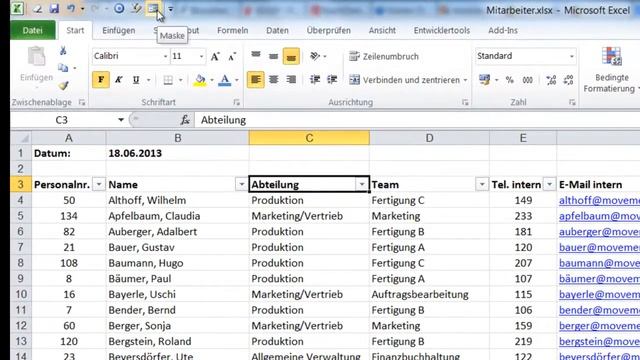Open the Standard number format dropdown
This screenshot has width=640, height=360.
click(571, 56)
